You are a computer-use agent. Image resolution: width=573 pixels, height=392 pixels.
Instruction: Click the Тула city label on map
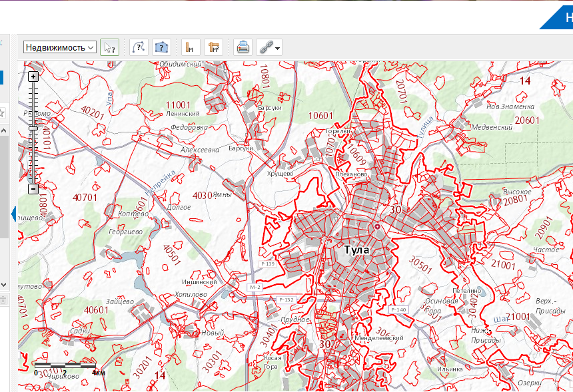point(357,250)
